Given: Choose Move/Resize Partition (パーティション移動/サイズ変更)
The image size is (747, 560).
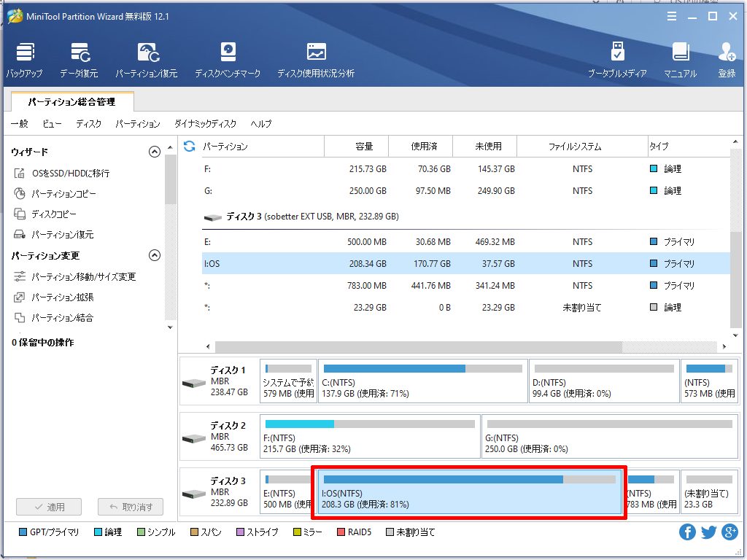Looking at the screenshot, I should (75, 276).
